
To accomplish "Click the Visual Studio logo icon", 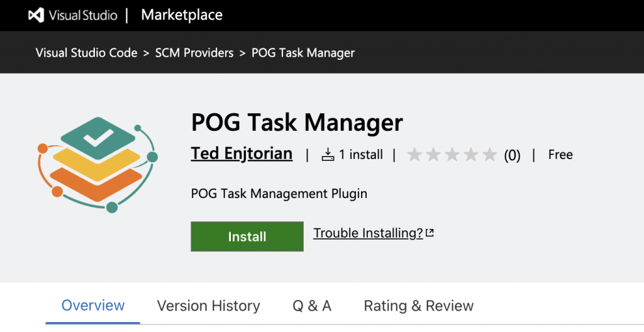I will click(36, 15).
